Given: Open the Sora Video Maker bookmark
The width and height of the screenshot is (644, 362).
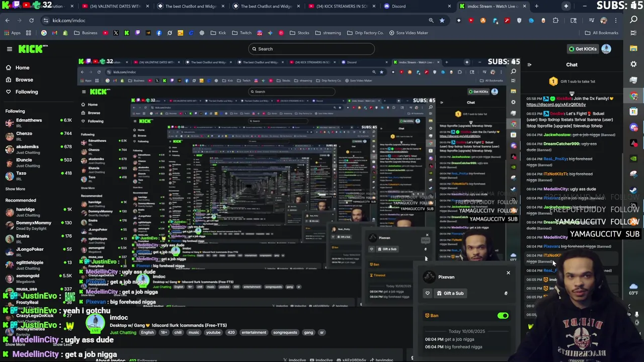Looking at the screenshot, I should [x=408, y=33].
